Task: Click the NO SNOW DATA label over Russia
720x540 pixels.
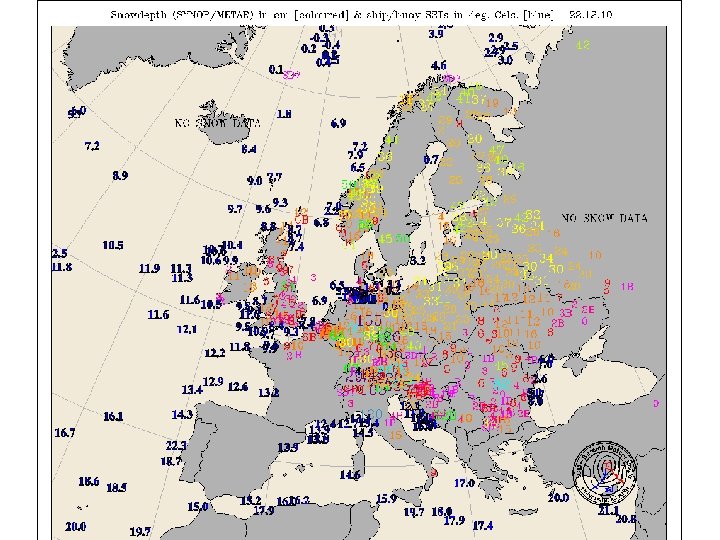Action: pyautogui.click(x=604, y=218)
